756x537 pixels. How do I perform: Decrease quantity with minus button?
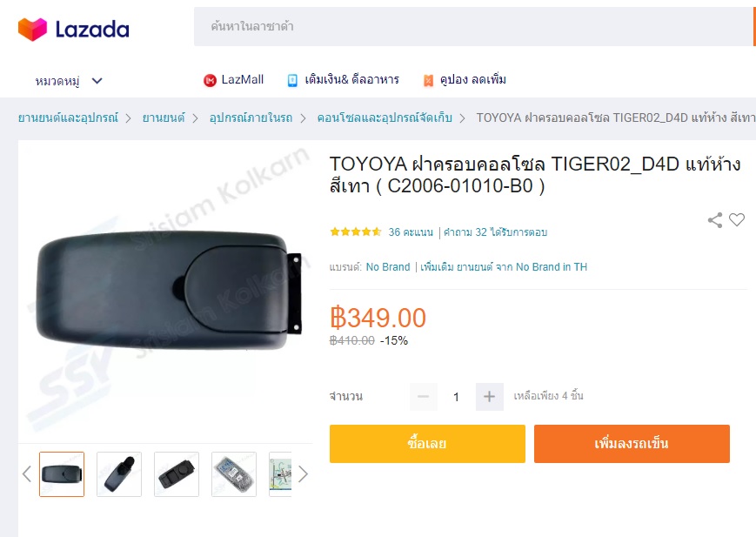point(424,397)
